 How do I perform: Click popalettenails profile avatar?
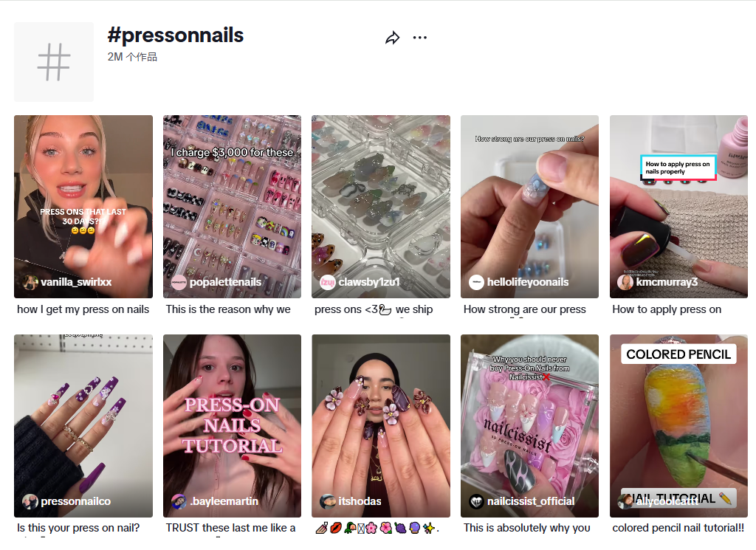[x=179, y=282]
